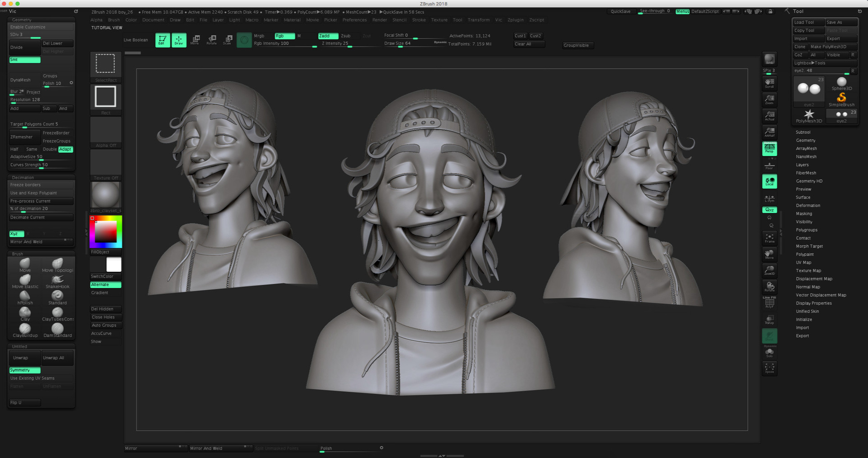The height and width of the screenshot is (458, 868).
Task: Click the ZRemesher button
Action: 24,137
